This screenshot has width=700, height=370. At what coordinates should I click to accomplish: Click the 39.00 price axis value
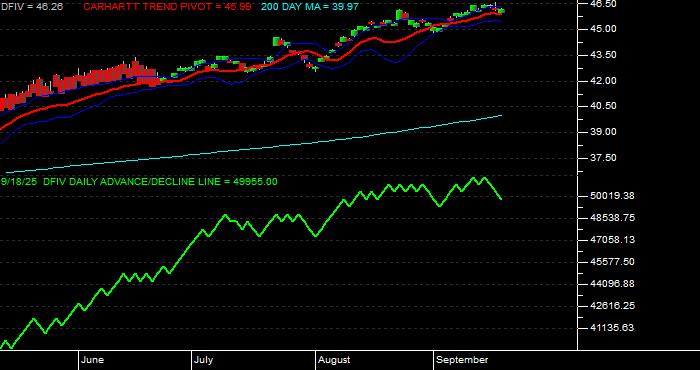pyautogui.click(x=604, y=132)
